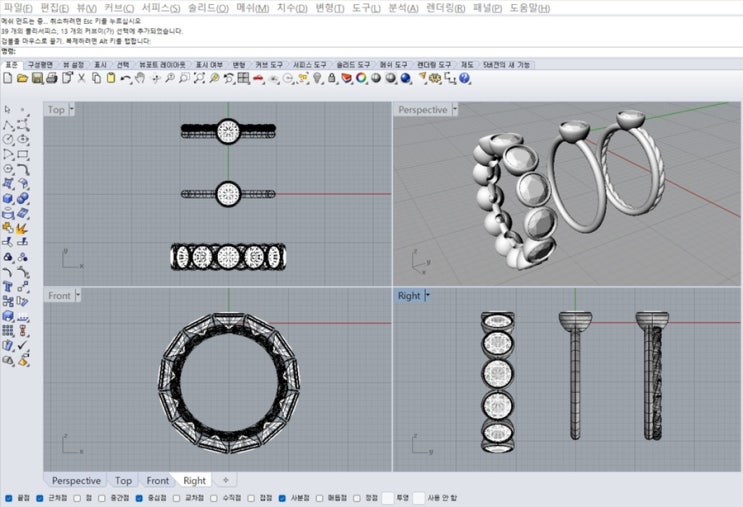Toggle the 사분점 osnap checkbox
The height and width of the screenshot is (507, 743).
282,498
